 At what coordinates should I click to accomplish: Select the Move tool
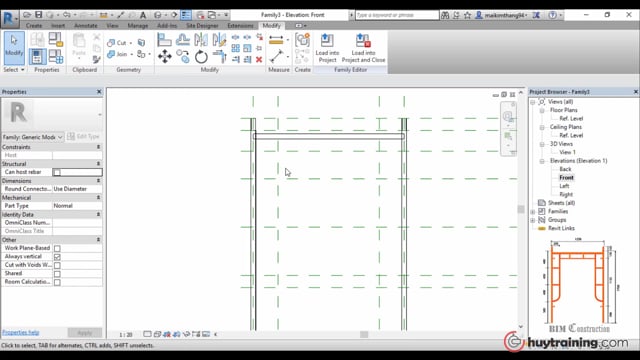[164, 56]
